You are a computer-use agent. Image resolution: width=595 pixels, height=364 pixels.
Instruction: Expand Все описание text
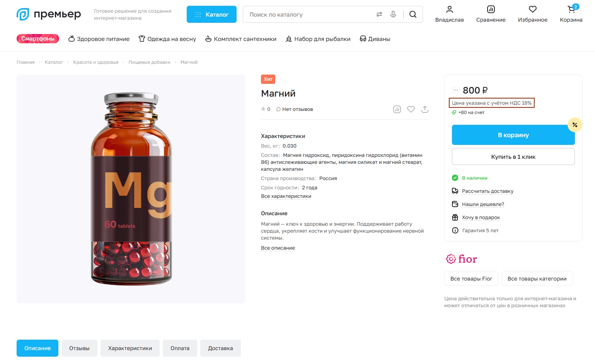(x=278, y=248)
